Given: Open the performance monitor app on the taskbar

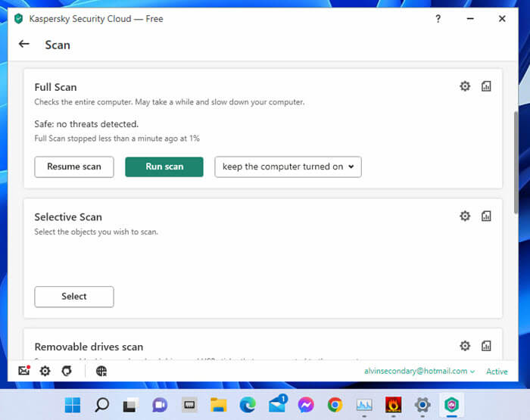Looking at the screenshot, I should pos(364,405).
